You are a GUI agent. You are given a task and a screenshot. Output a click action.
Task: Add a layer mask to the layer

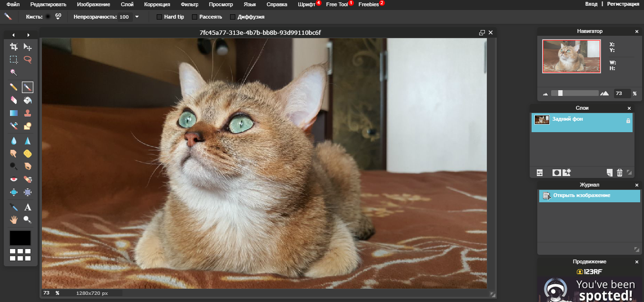click(556, 173)
